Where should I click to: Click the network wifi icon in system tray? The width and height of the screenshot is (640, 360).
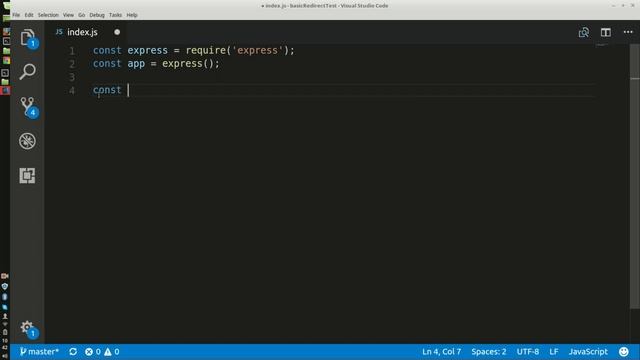point(5,324)
